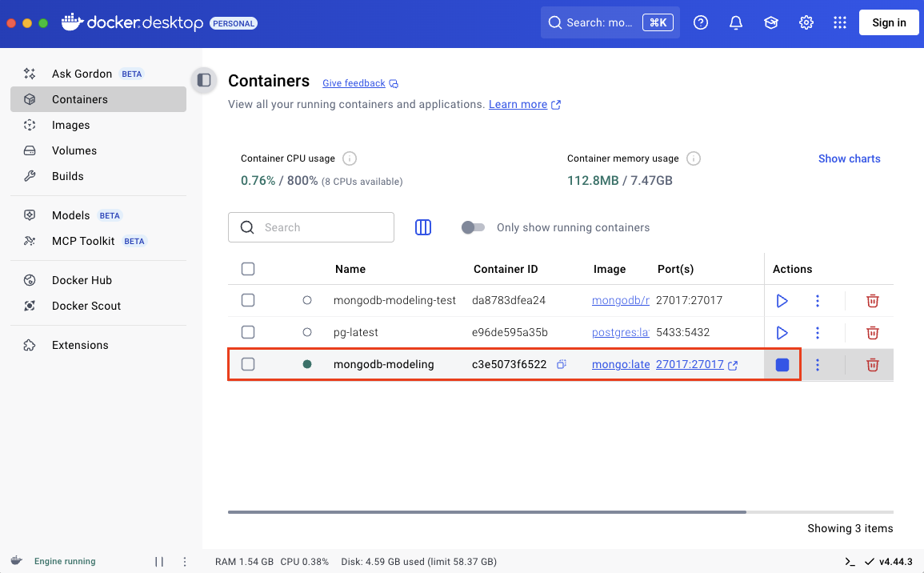Open Docker Desktop settings gear

[x=806, y=22]
